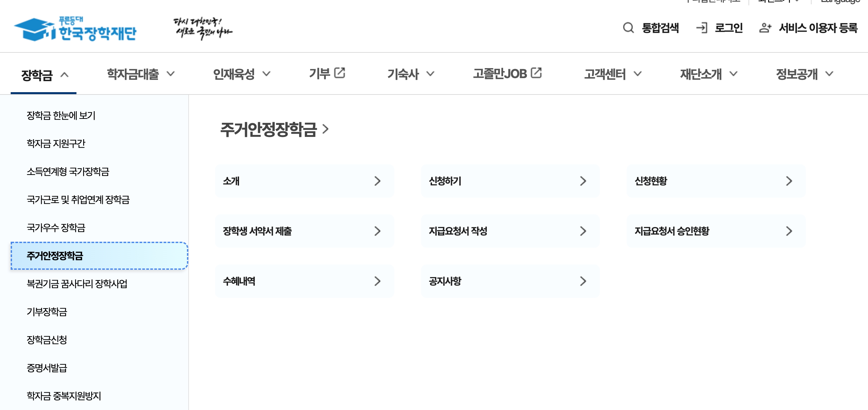Click the slogan calligraphy banner image
This screenshot has height=410, width=868.
coord(203,28)
